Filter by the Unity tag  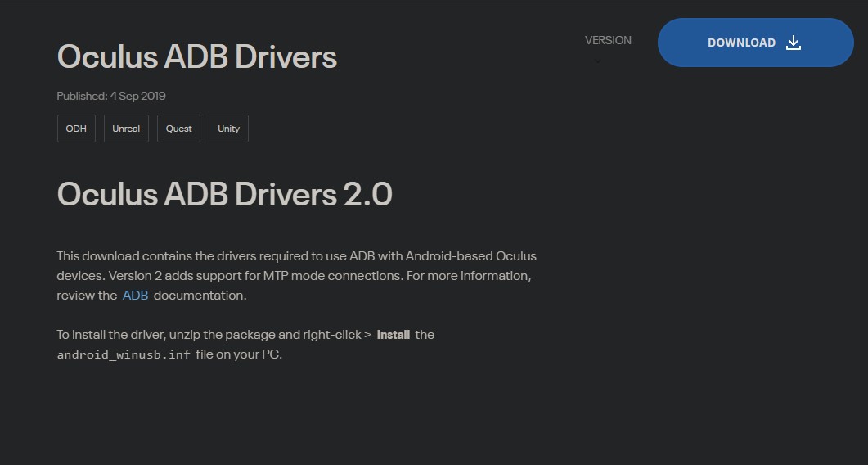228,129
